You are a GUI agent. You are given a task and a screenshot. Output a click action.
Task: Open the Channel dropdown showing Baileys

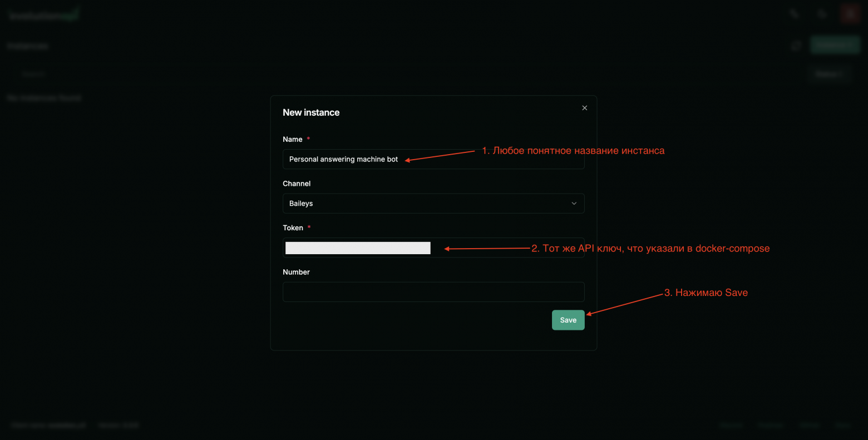pyautogui.click(x=433, y=204)
